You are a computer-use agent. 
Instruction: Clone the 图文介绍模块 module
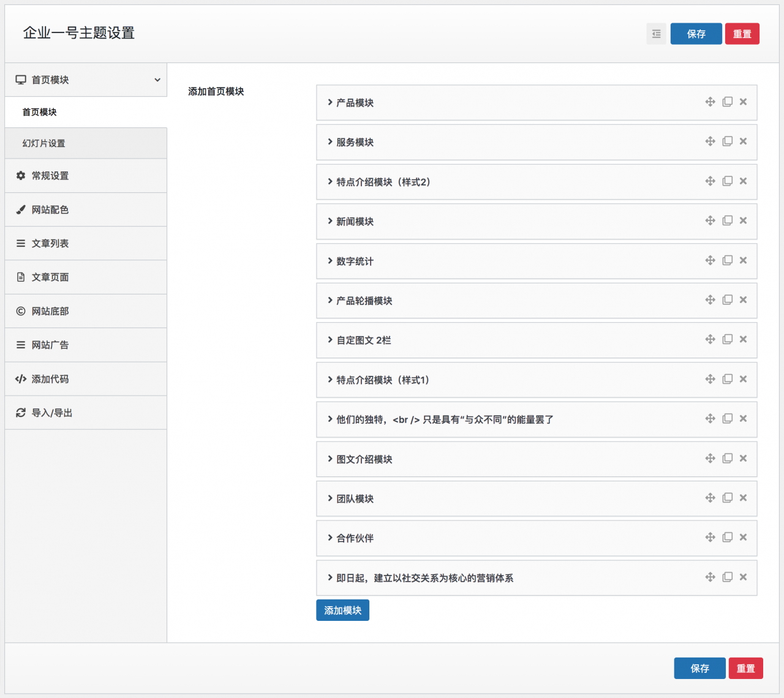click(727, 458)
